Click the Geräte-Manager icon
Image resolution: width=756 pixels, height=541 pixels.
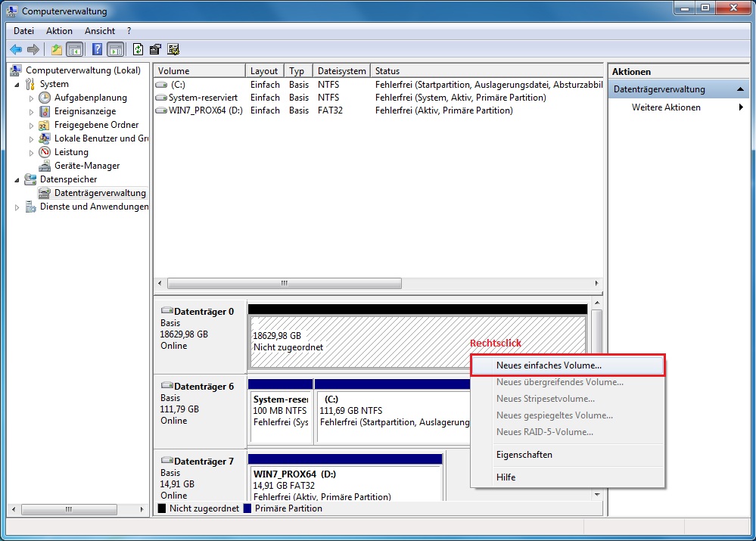[x=45, y=166]
